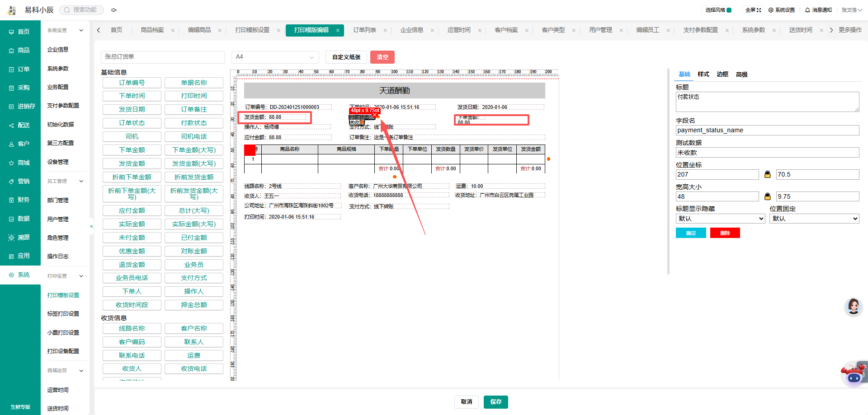868x415 pixels.
Task: Click the 字段名 input field
Action: 767,130
